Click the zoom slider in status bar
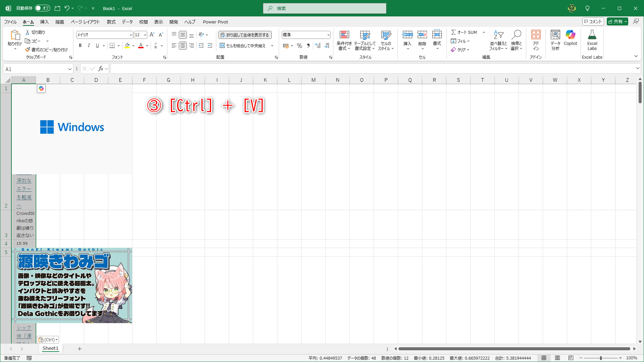 600,358
